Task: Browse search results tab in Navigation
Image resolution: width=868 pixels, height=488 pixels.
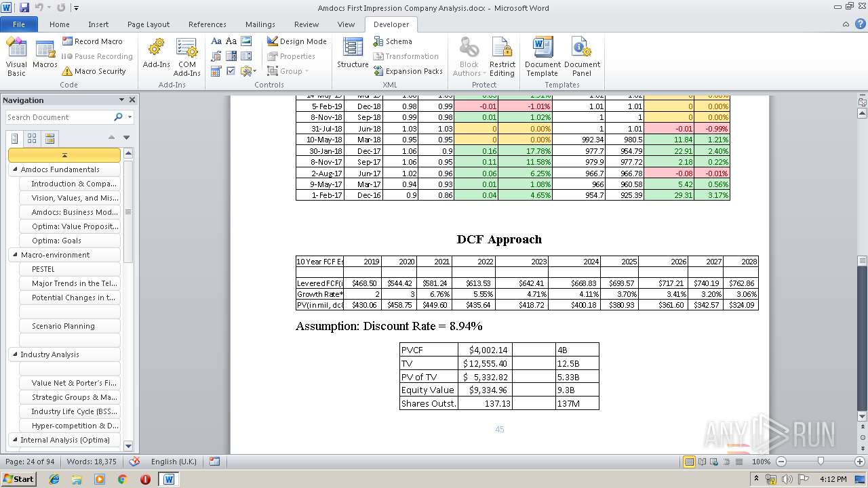Action: 50,138
